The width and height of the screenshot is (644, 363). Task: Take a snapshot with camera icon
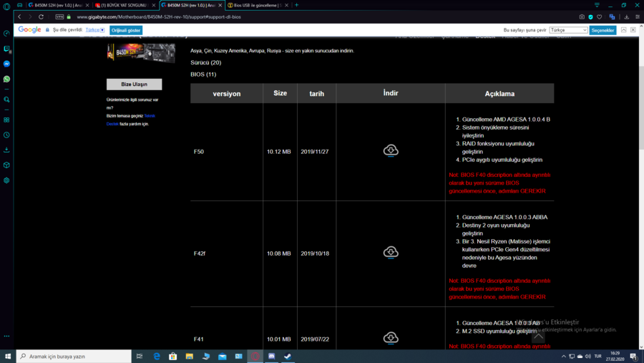click(582, 17)
